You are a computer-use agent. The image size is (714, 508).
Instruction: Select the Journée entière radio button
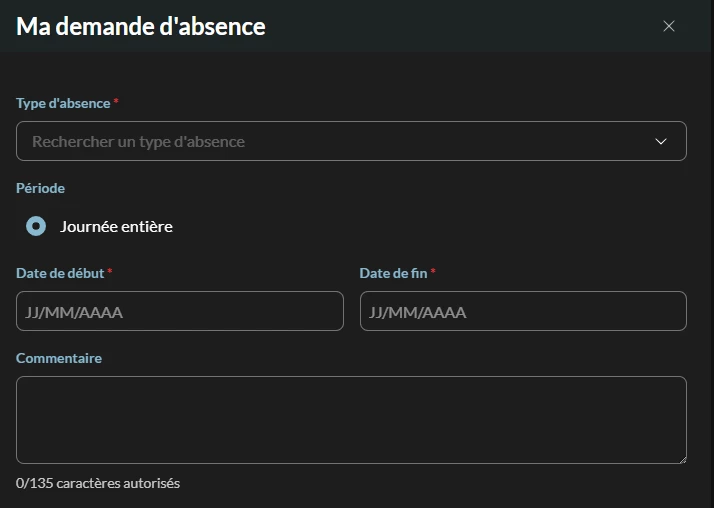pos(36,227)
